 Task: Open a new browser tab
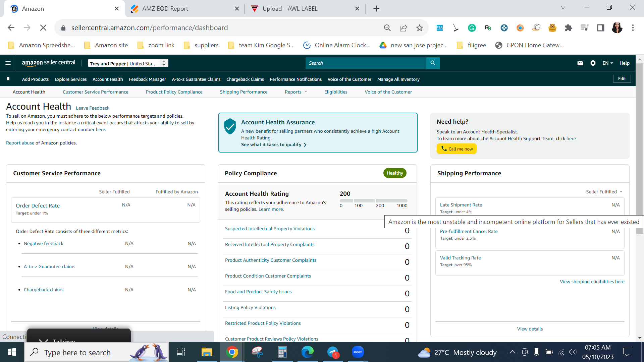pos(376,9)
